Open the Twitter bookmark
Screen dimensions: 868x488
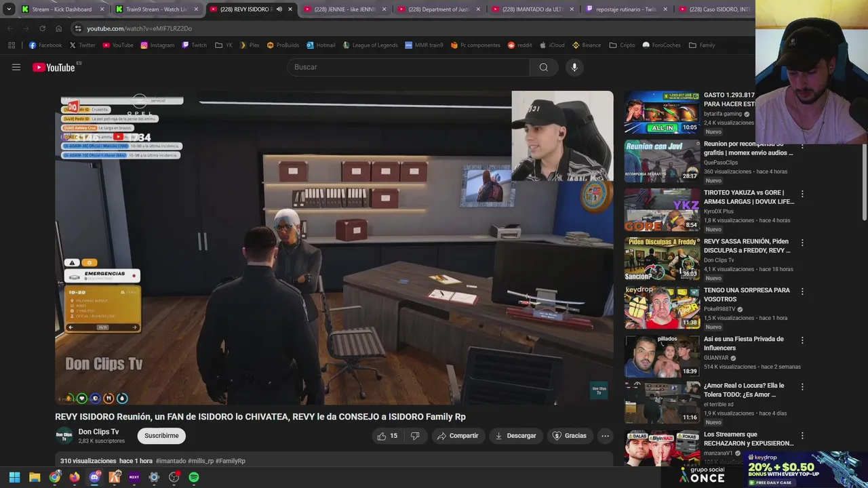[81, 45]
